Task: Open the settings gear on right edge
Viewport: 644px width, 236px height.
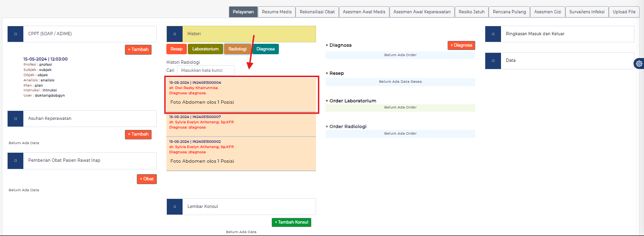Action: (639, 64)
